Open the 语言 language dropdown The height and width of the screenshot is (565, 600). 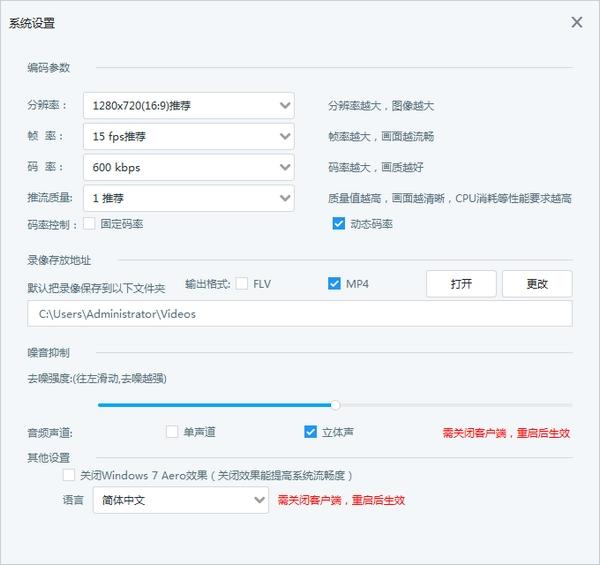coord(181,500)
